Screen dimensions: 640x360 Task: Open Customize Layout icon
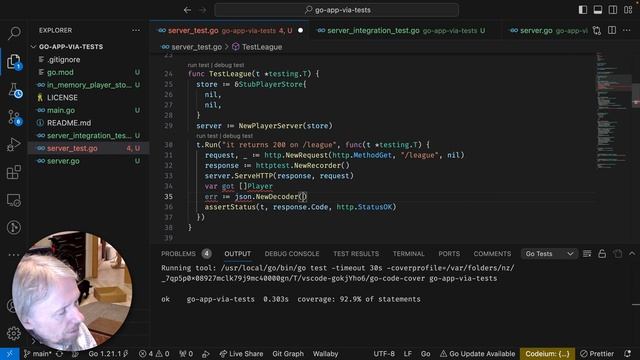628,10
